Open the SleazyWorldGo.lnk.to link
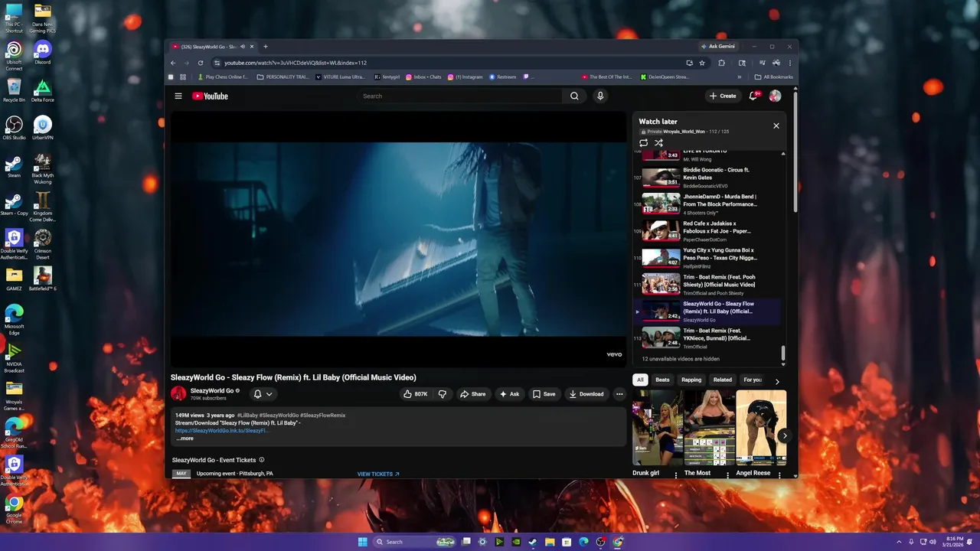This screenshot has width=980, height=551. (220, 431)
